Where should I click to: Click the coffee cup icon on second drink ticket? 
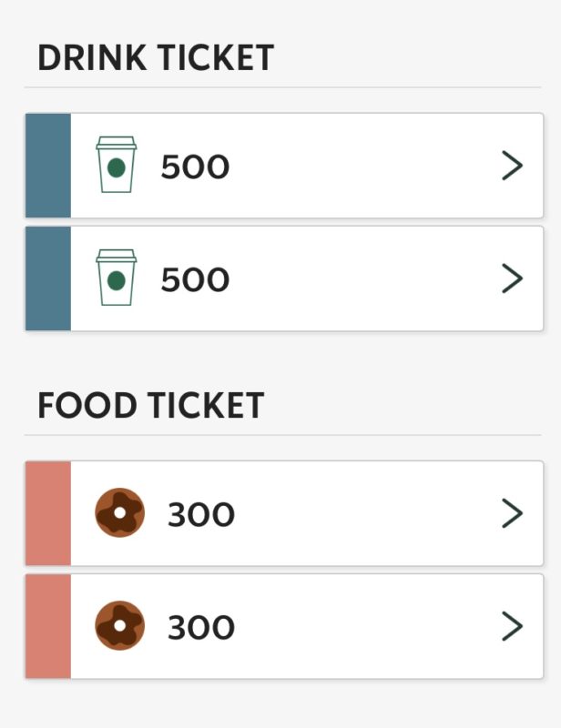point(117,278)
